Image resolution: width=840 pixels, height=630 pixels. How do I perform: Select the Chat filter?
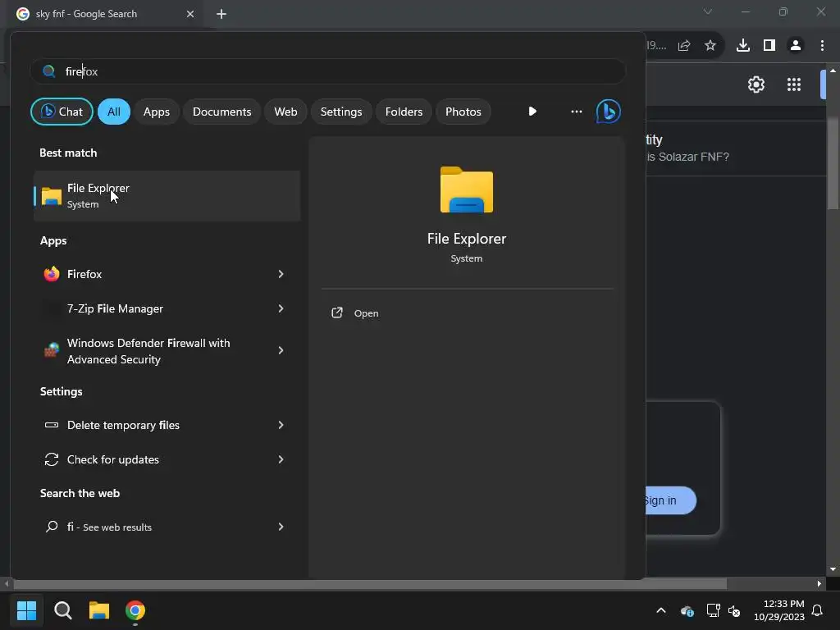[x=62, y=112]
